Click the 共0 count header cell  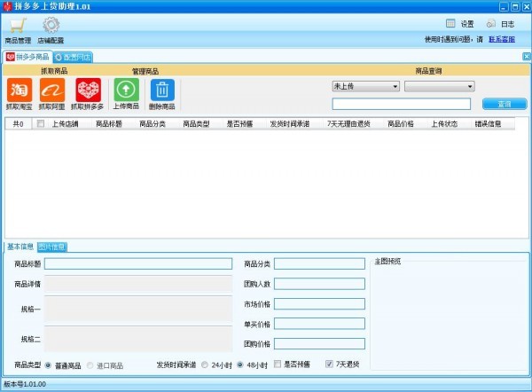19,124
